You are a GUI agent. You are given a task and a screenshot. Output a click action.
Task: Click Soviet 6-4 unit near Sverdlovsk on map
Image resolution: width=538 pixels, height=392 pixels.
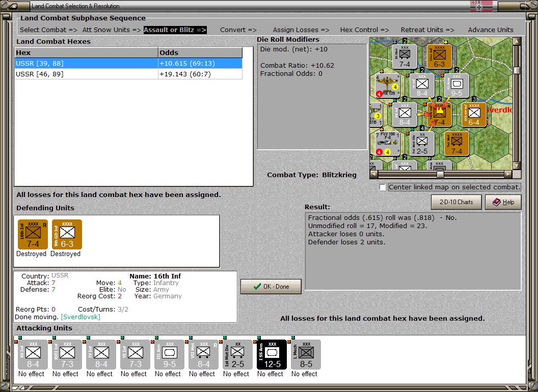[474, 115]
